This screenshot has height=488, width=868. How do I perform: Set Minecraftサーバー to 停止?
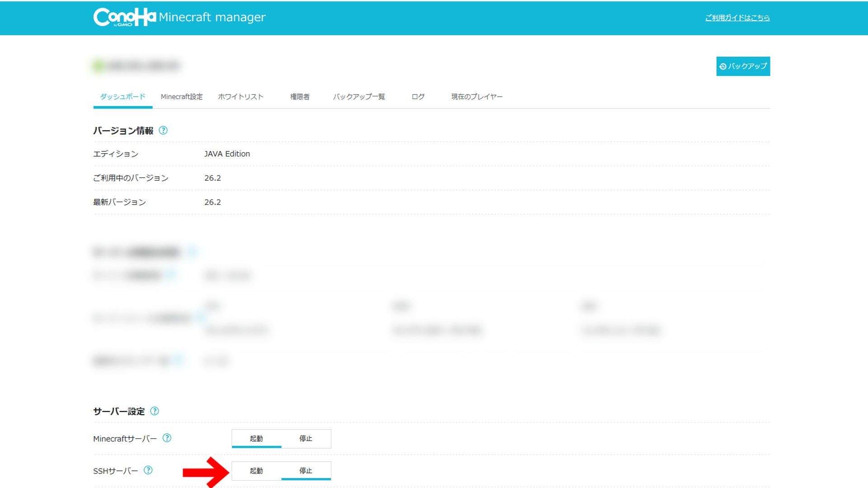point(306,439)
